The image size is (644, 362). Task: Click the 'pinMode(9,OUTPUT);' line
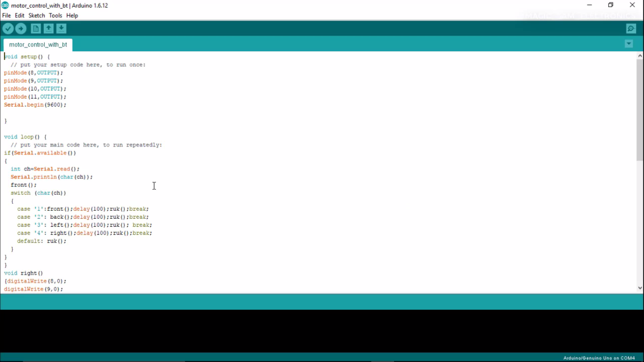33,81
